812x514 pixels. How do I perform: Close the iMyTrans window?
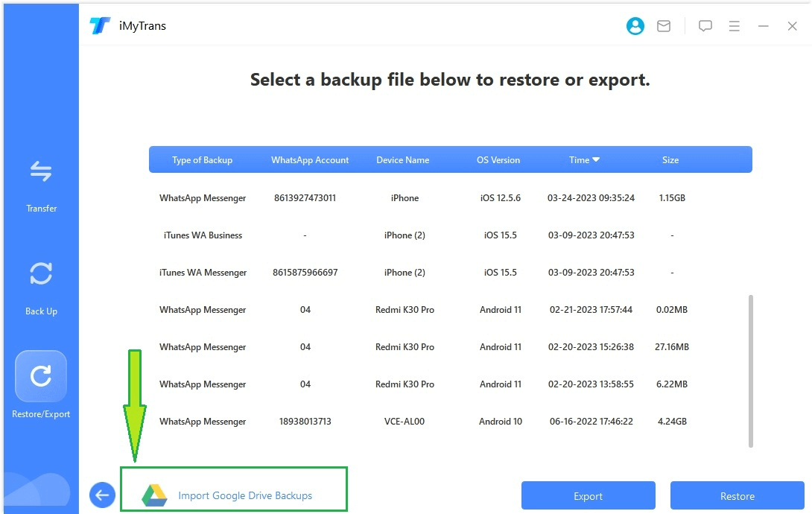click(792, 26)
